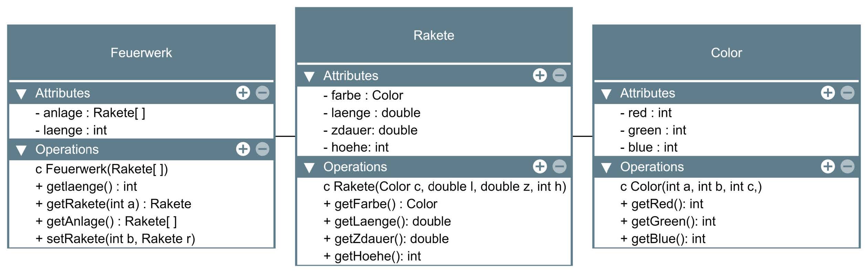Select association line between Rakete and Color
The image size is (868, 273).
582,136
